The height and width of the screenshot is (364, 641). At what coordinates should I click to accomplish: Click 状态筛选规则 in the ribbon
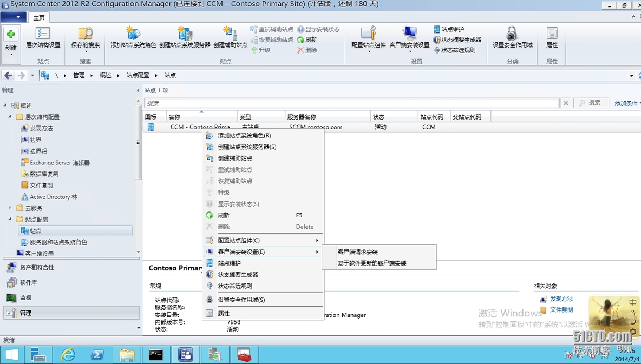pos(454,50)
